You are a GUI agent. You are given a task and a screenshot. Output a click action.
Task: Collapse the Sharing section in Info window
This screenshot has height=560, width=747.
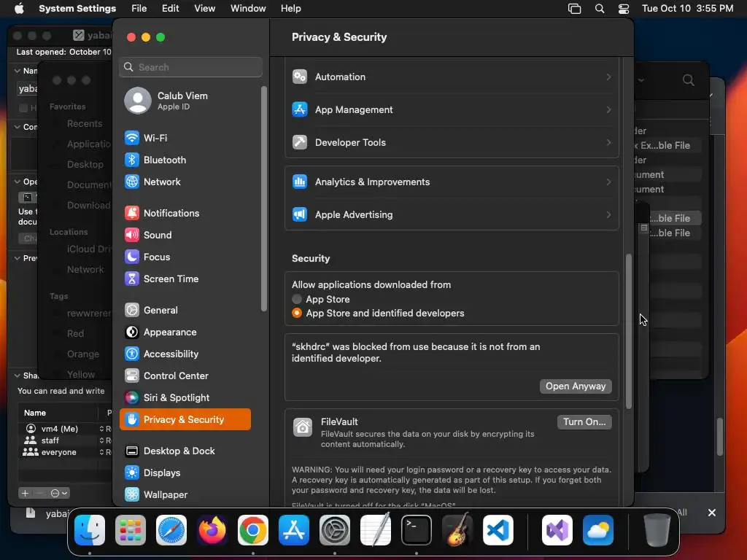tap(18, 376)
